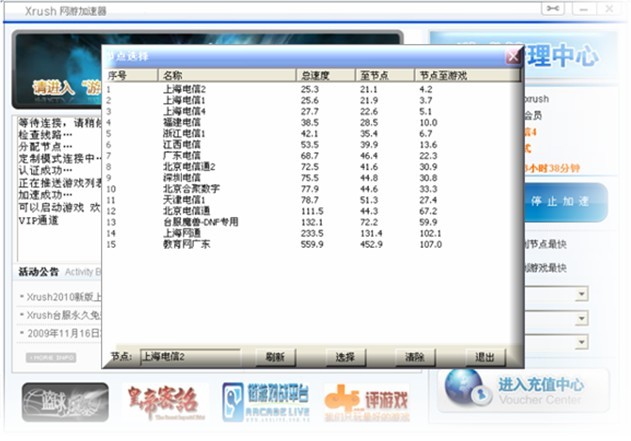Image resolution: width=631 pixels, height=441 pixels.
Task: Click the 559.9 total speed value
Action: click(x=312, y=244)
